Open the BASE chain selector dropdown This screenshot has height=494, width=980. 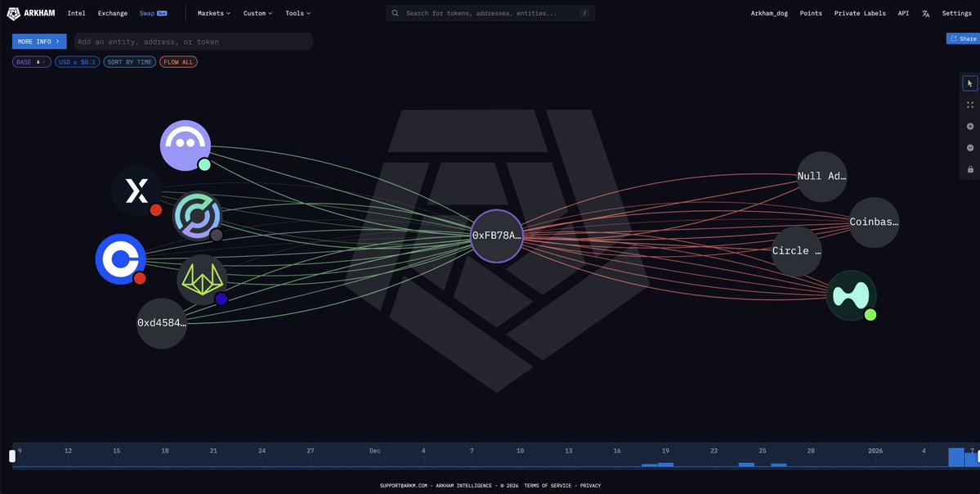pos(31,62)
